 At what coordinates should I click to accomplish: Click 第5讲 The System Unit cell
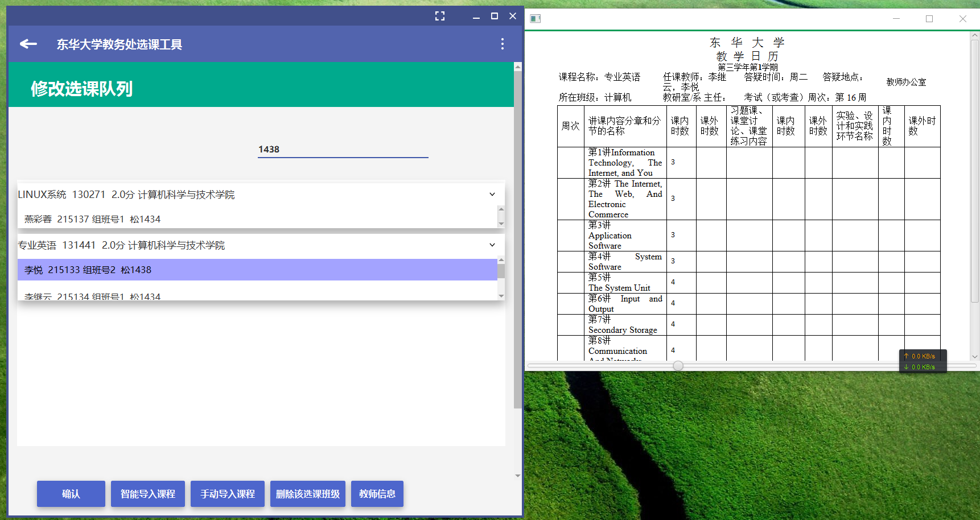[x=625, y=283]
